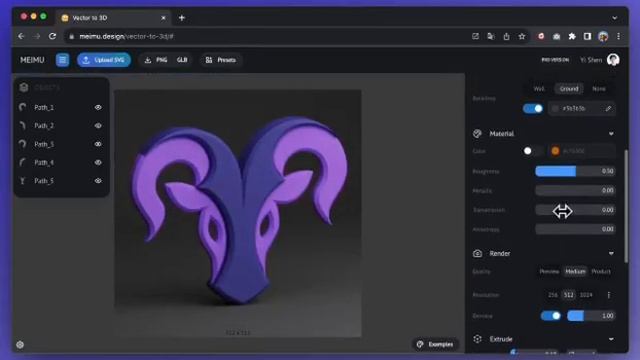Click the Path_4 shape icon
The image size is (640, 360).
pyautogui.click(x=23, y=162)
